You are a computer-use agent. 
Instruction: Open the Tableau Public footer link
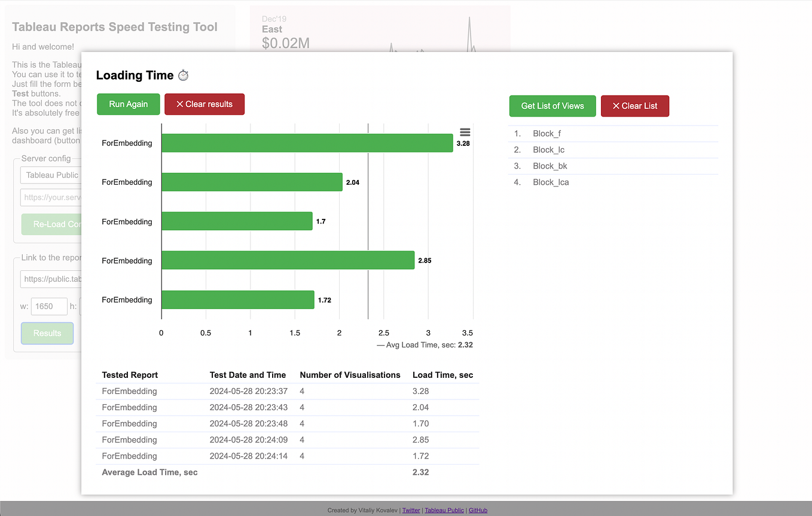click(444, 510)
